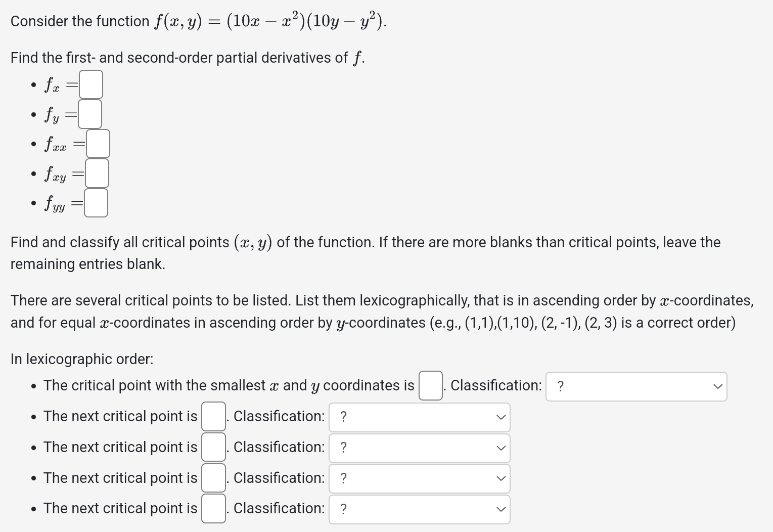Click the fourth critical point input box
Viewport: 773px width, 532px height.
pyautogui.click(x=213, y=478)
